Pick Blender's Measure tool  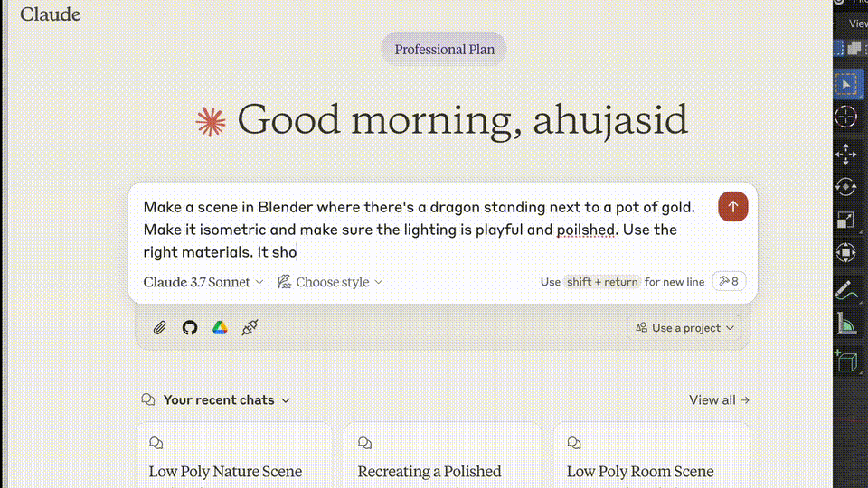pyautogui.click(x=846, y=323)
